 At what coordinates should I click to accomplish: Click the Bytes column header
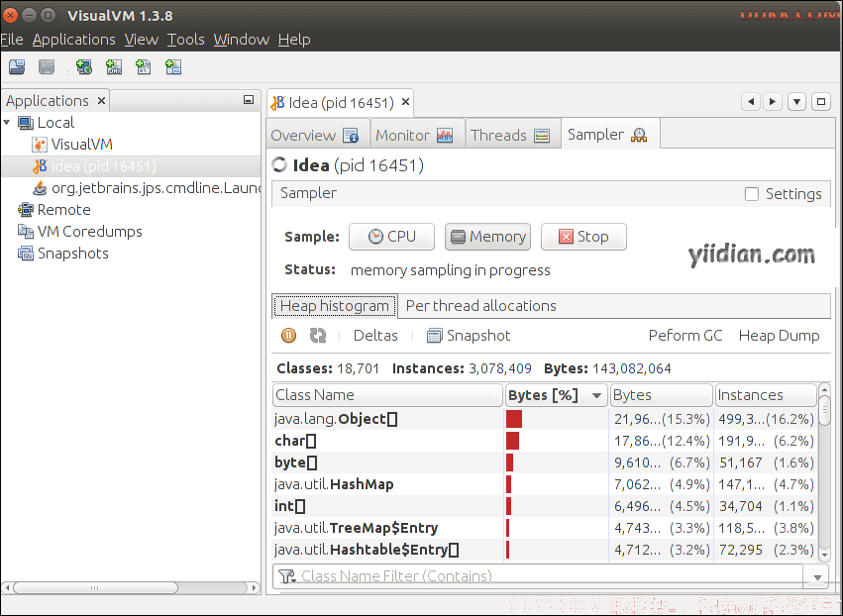[x=661, y=395]
